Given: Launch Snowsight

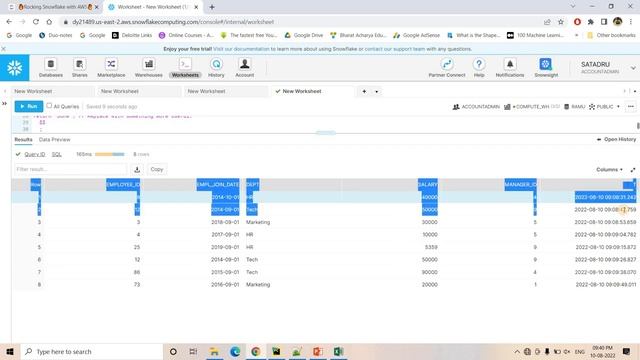Looking at the screenshot, I should tap(546, 68).
